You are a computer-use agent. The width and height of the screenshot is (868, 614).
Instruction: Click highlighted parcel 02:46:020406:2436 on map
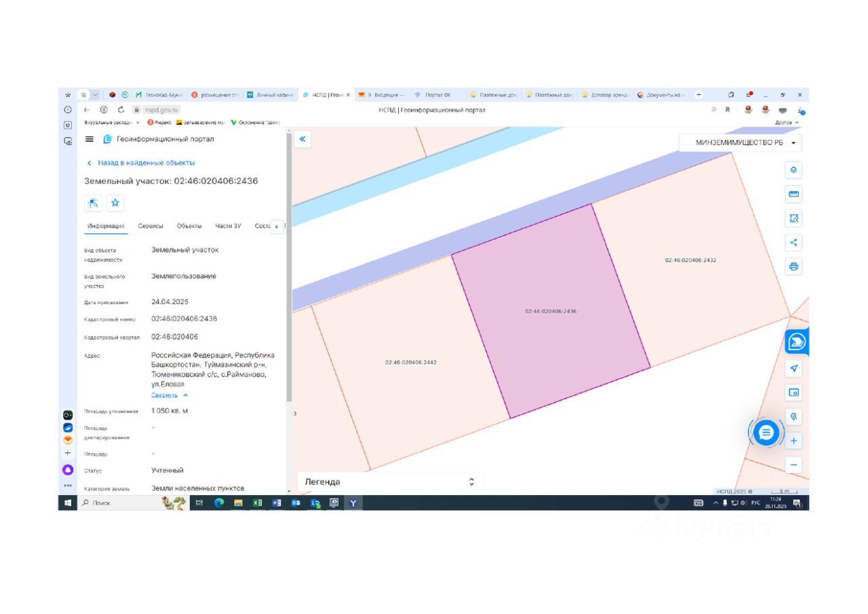point(551,311)
